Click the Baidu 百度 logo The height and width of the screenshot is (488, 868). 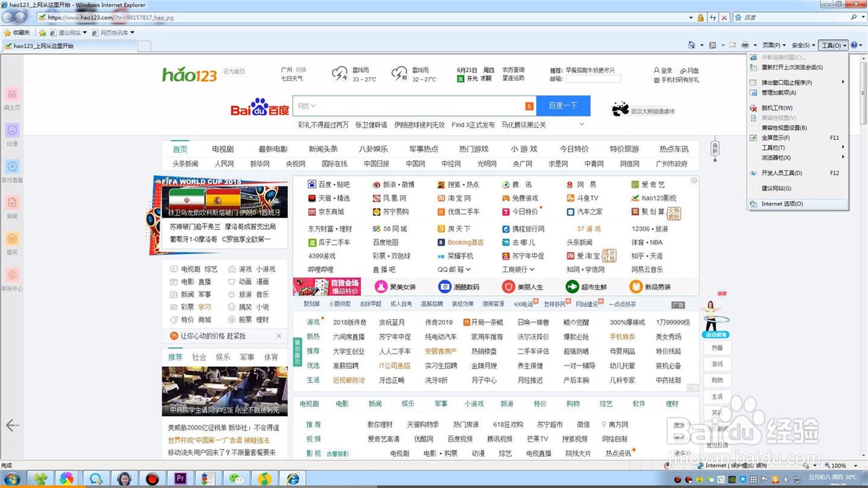(260, 107)
